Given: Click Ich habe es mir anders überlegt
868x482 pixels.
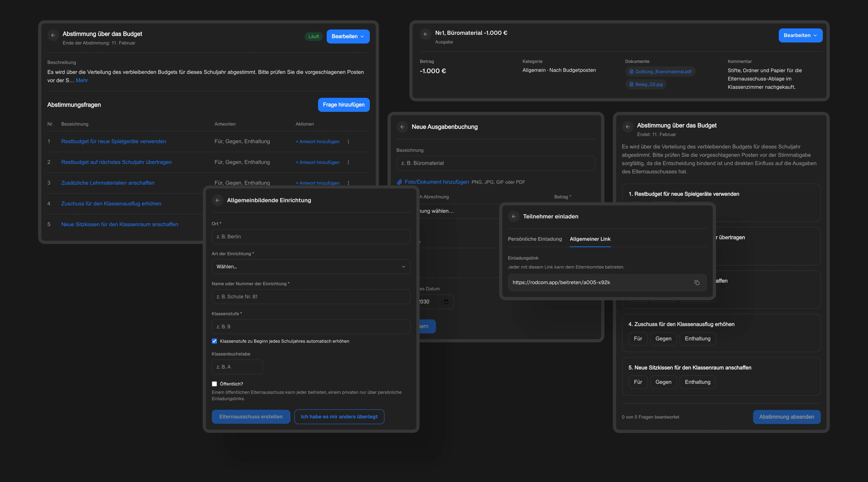Looking at the screenshot, I should click(339, 417).
